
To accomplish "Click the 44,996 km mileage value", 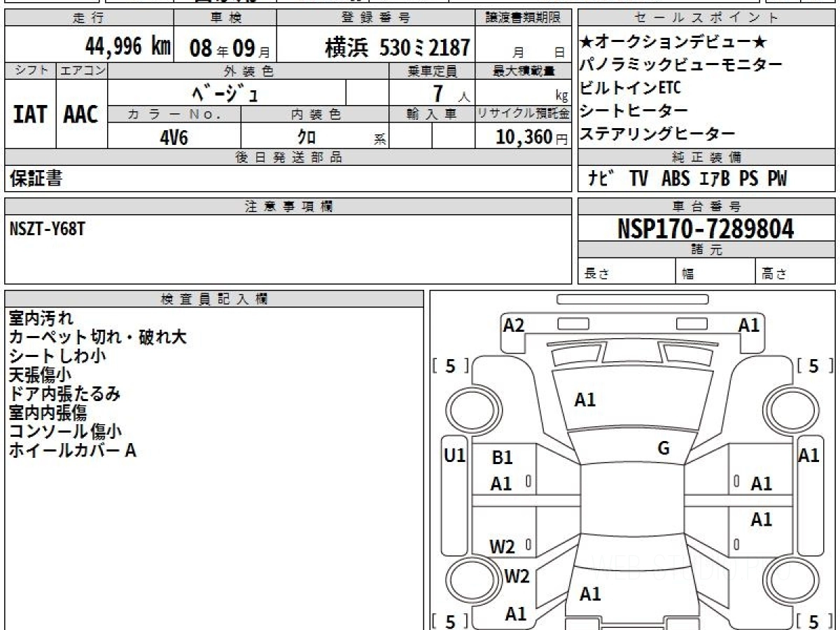I will (x=128, y=47).
